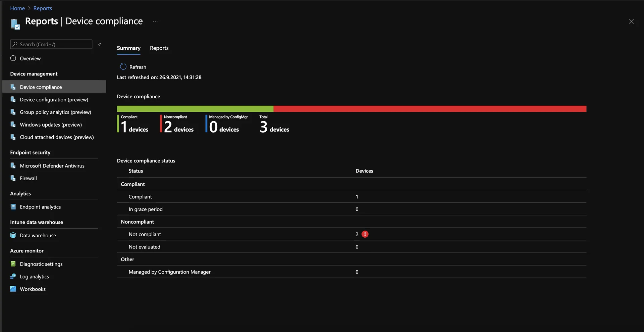Open Device configuration (preview) menu item
Screen dimensions: 644x332
(54, 99)
